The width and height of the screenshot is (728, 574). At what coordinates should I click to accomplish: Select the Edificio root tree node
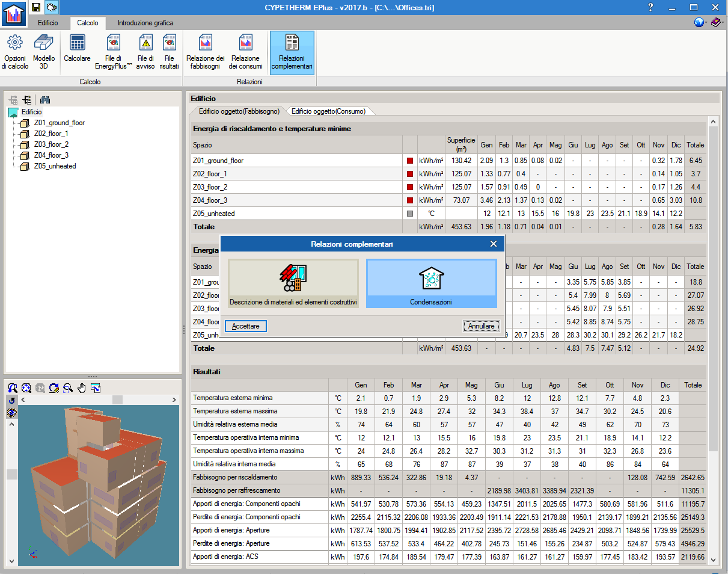(32, 112)
